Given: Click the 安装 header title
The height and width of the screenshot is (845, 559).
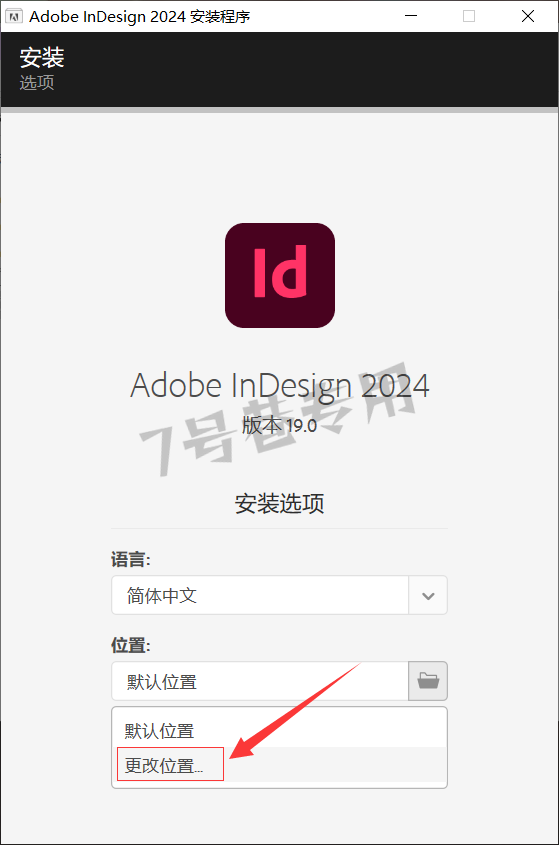Looking at the screenshot, I should pyautogui.click(x=42, y=57).
